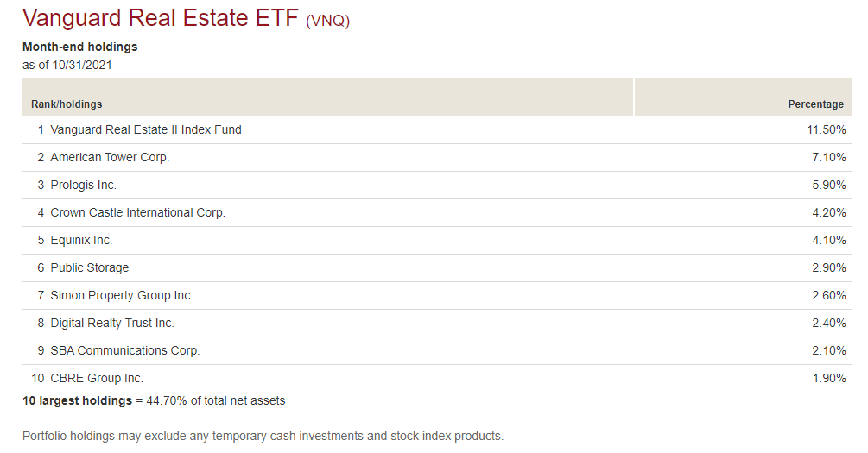The height and width of the screenshot is (453, 868).
Task: Select the 1.90% CBRE percentage value
Action: pos(828,378)
